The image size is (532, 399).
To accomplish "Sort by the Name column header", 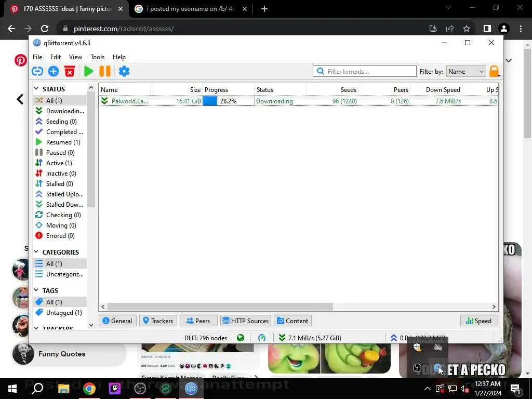I will pos(125,89).
